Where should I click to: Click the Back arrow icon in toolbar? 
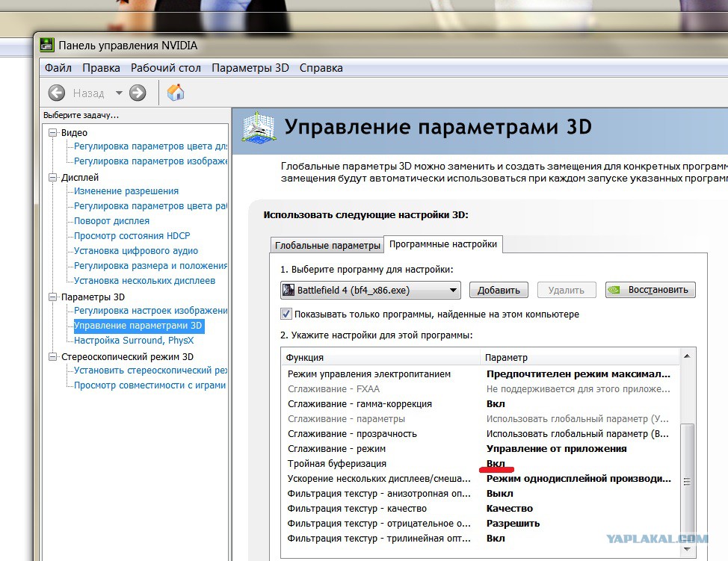(57, 93)
